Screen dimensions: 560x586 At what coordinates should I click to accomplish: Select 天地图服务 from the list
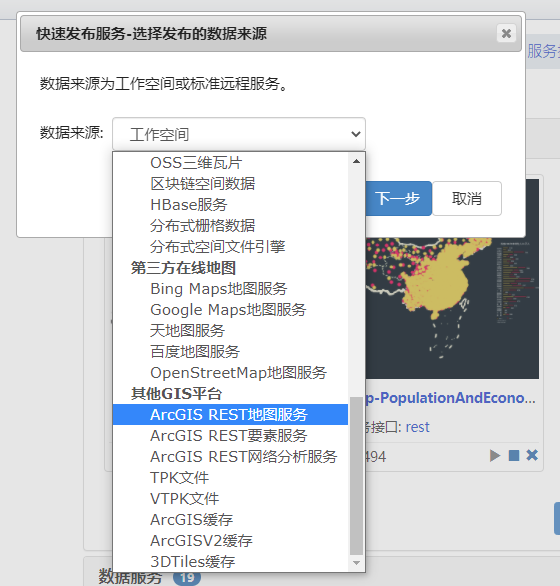pos(230,330)
